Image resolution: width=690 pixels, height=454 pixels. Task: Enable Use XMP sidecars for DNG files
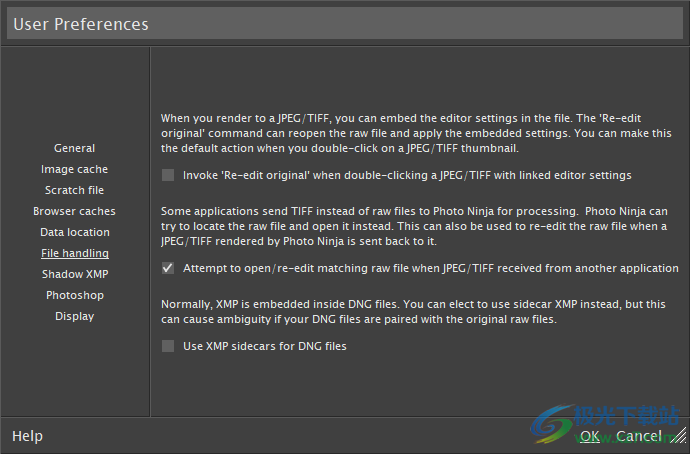coord(168,346)
